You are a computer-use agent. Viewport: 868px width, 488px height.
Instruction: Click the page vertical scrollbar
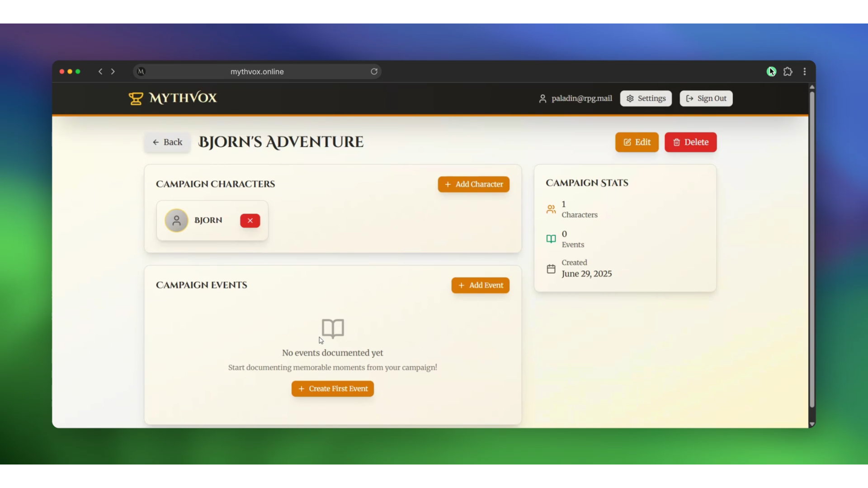coord(811,249)
